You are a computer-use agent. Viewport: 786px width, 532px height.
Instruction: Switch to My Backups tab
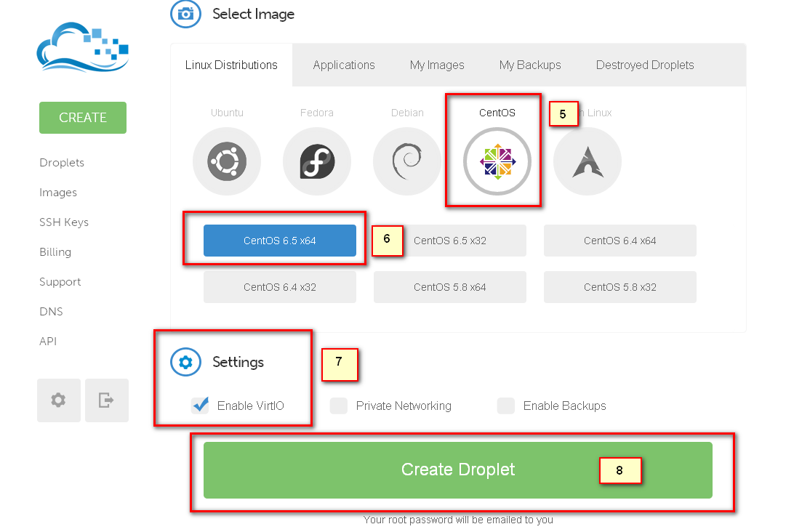pyautogui.click(x=530, y=65)
